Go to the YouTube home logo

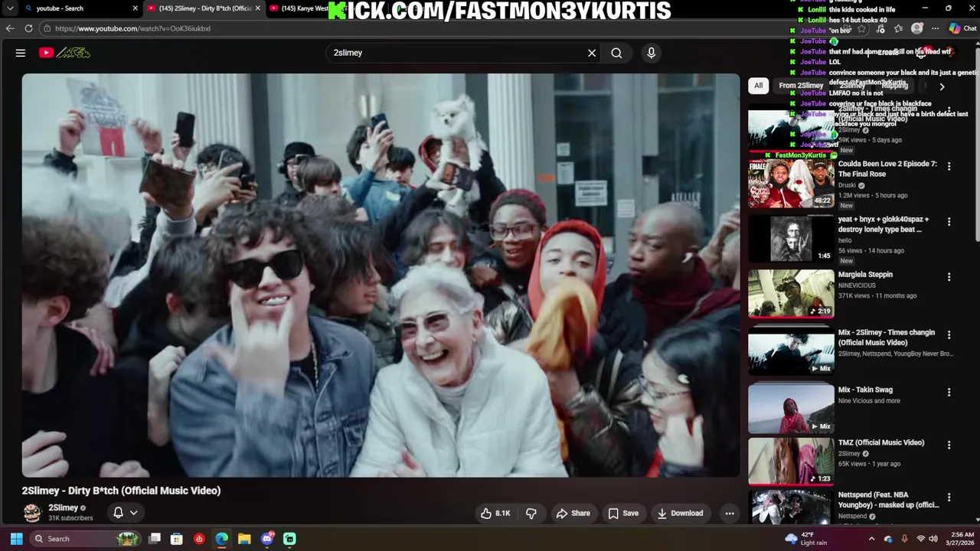point(64,53)
